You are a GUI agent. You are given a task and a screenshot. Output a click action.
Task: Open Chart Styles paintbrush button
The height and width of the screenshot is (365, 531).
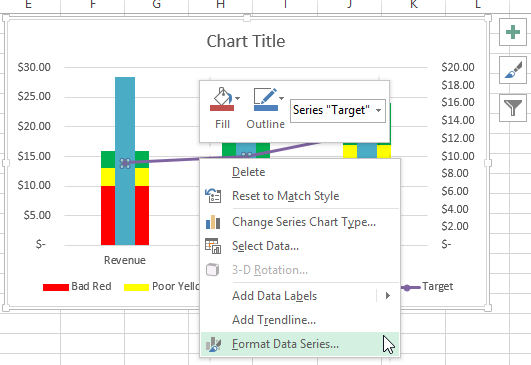tap(513, 70)
